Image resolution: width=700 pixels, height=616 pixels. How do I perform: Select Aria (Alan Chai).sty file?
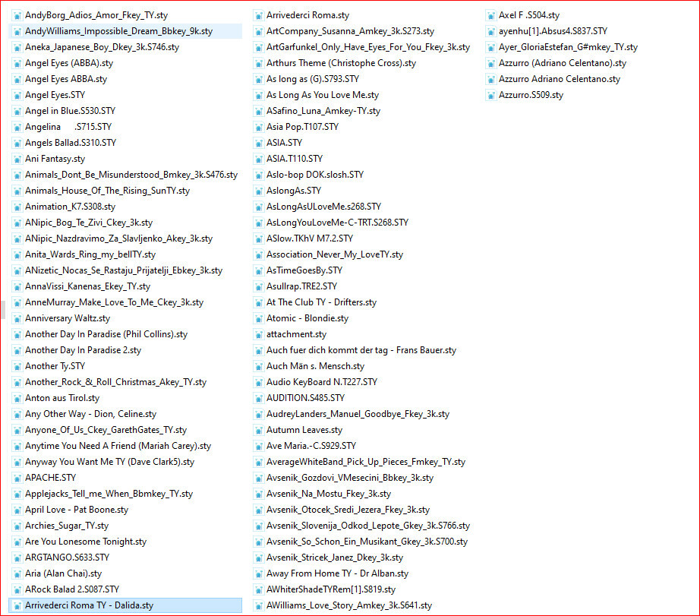(63, 573)
